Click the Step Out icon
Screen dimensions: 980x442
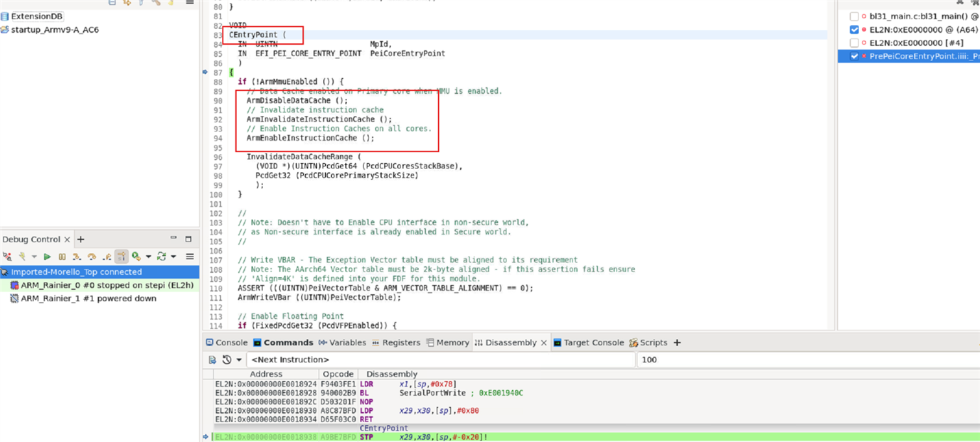coord(107,257)
